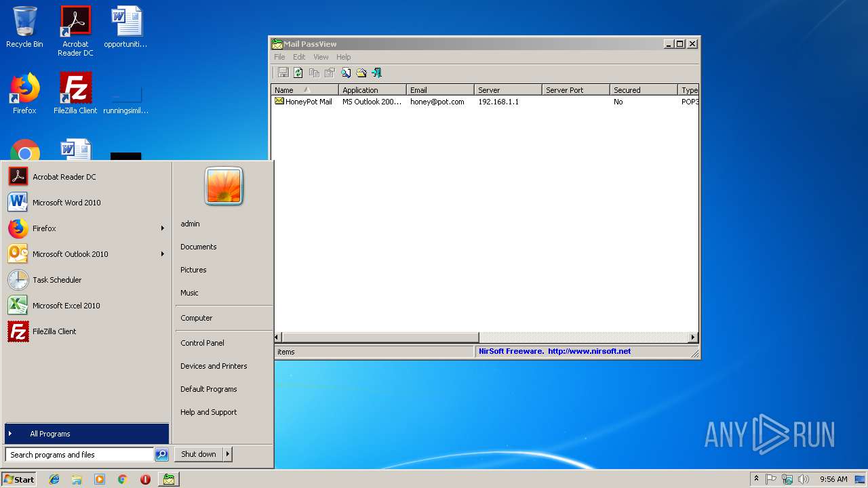Open the admin user folder link

pos(190,224)
